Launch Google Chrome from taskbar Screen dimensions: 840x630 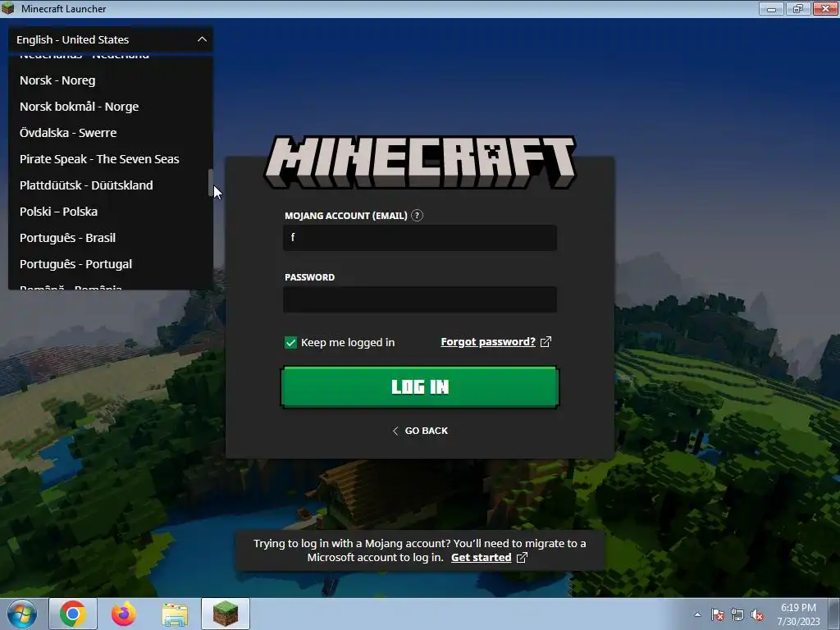coord(73,614)
